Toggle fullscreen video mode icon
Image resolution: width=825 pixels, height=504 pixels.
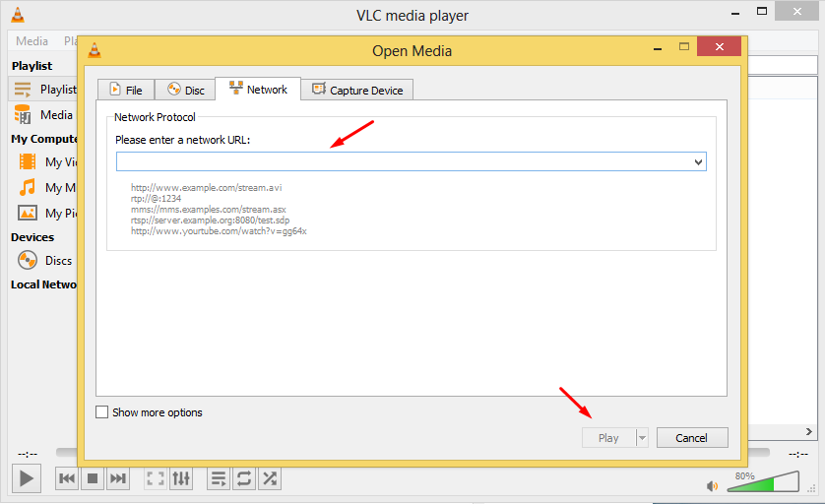tap(156, 478)
